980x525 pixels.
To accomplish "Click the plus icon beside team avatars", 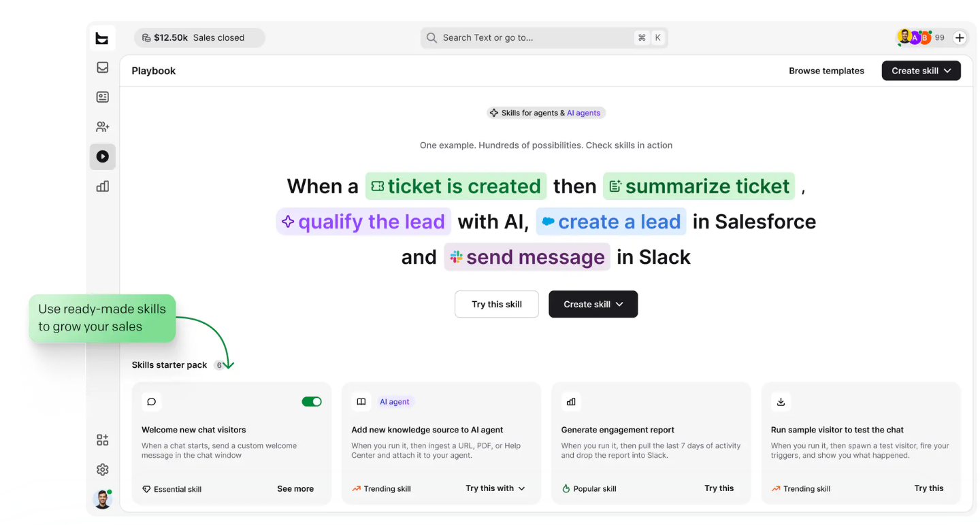I will pos(960,38).
